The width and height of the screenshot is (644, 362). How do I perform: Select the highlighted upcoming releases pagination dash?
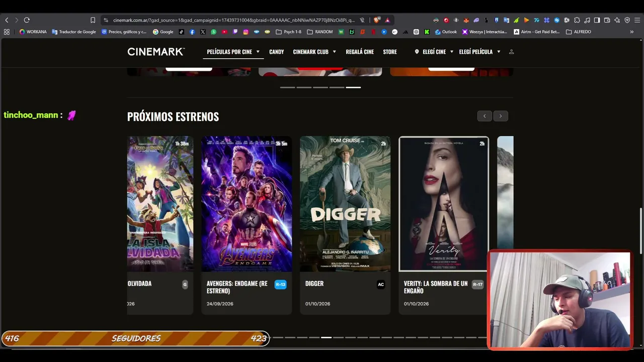[x=326, y=337]
